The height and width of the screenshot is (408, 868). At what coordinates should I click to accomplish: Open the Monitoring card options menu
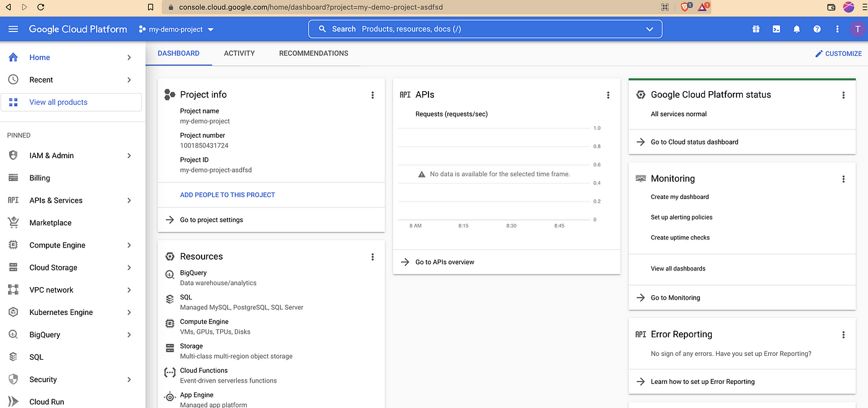click(x=843, y=179)
